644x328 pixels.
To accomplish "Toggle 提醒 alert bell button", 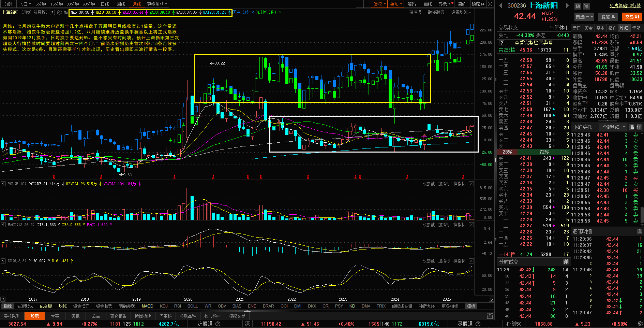I will click(x=608, y=16).
